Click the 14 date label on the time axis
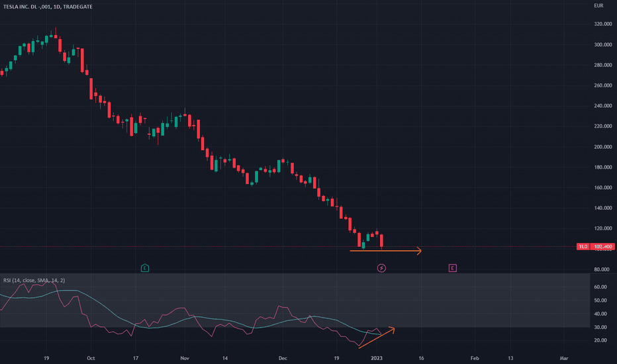This screenshot has width=617, height=364. coord(224,358)
